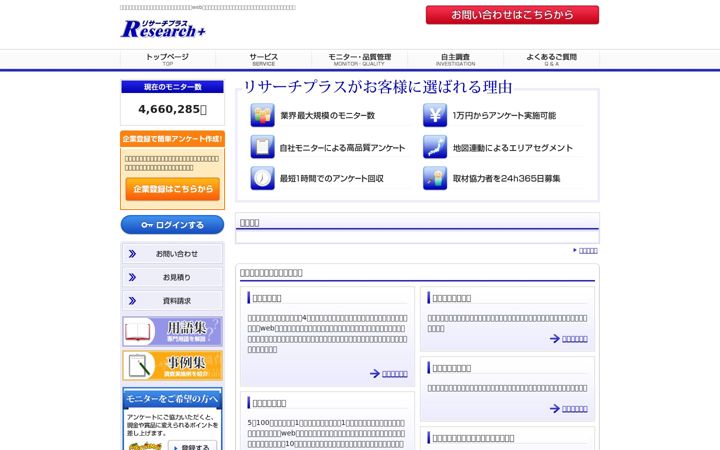Open the 用語集 glossary banner
The width and height of the screenshot is (720, 450).
[x=172, y=331]
